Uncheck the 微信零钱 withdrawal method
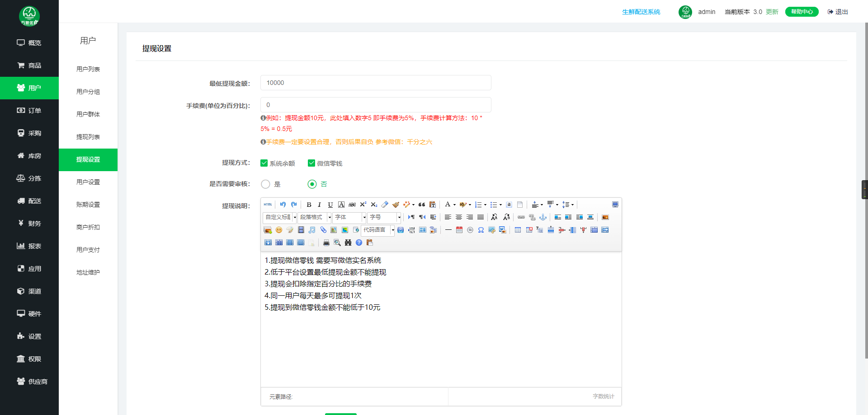Image resolution: width=868 pixels, height=415 pixels. click(311, 163)
